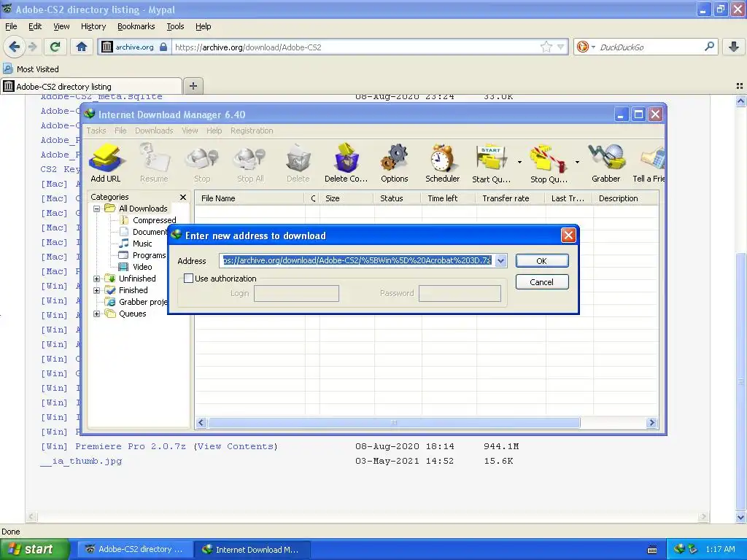Open the browser downloads arrow icon
Image resolution: width=747 pixels, height=560 pixels.
734,47
